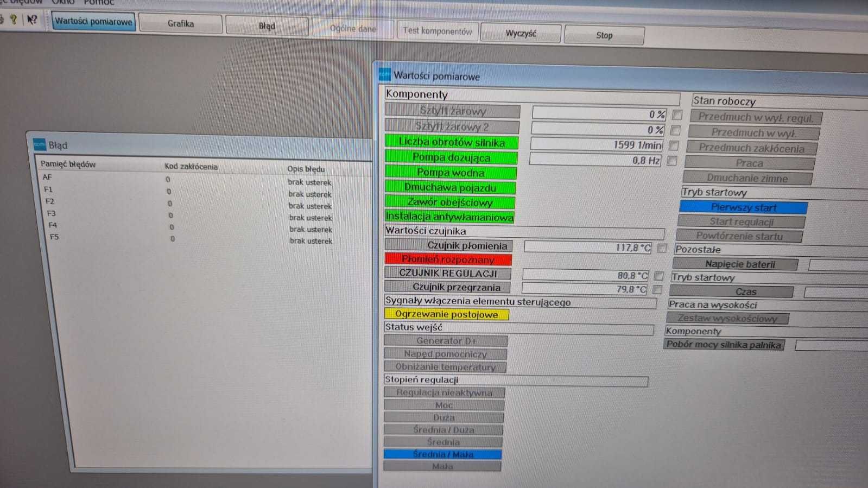Viewport: 868px width, 488px height.
Task: Click the Test komponentów button
Action: [x=438, y=31]
